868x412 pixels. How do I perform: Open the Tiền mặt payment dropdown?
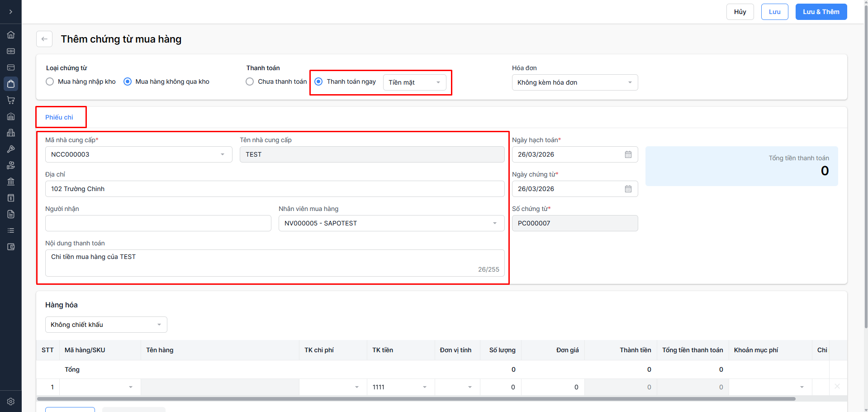pos(414,82)
